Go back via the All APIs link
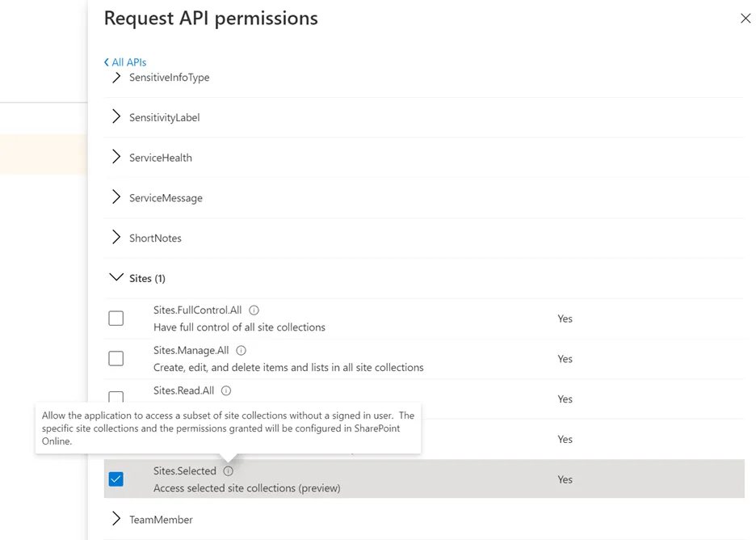Viewport: 756px width, 540px height. [x=129, y=62]
